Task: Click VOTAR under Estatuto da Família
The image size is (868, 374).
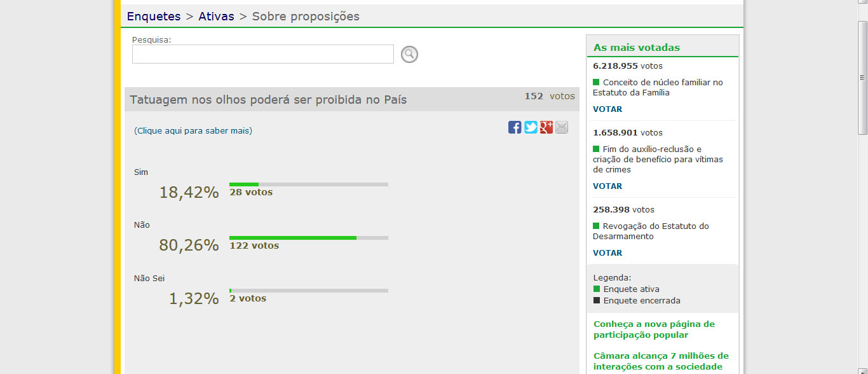Action: point(607,109)
